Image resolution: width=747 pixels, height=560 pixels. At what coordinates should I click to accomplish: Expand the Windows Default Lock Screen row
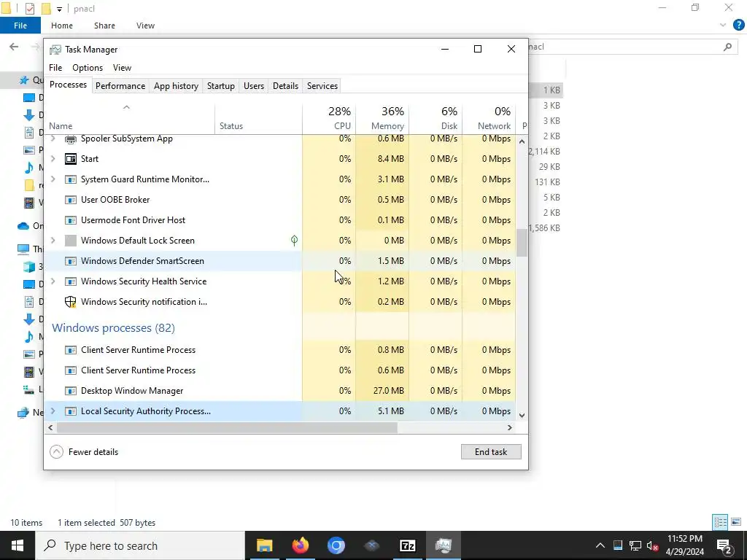pyautogui.click(x=53, y=241)
